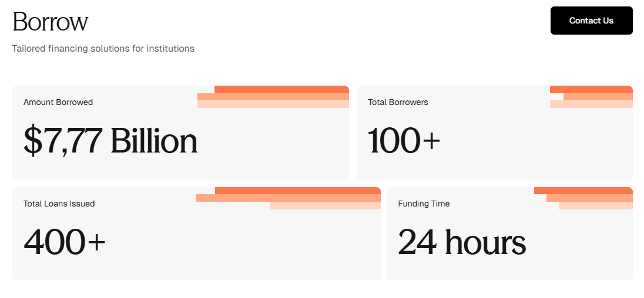644x298 pixels.
Task: Click the 400+ loans figure
Action: coord(65,242)
